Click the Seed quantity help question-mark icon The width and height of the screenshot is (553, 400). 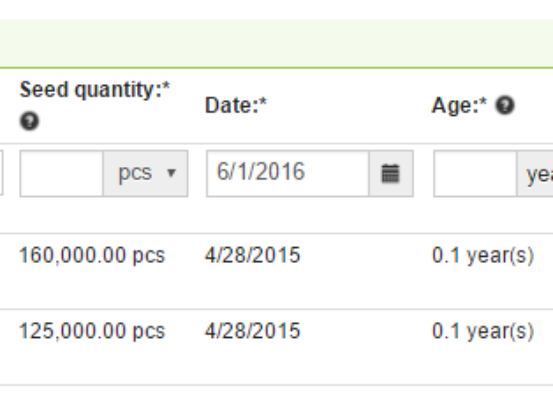(x=29, y=121)
